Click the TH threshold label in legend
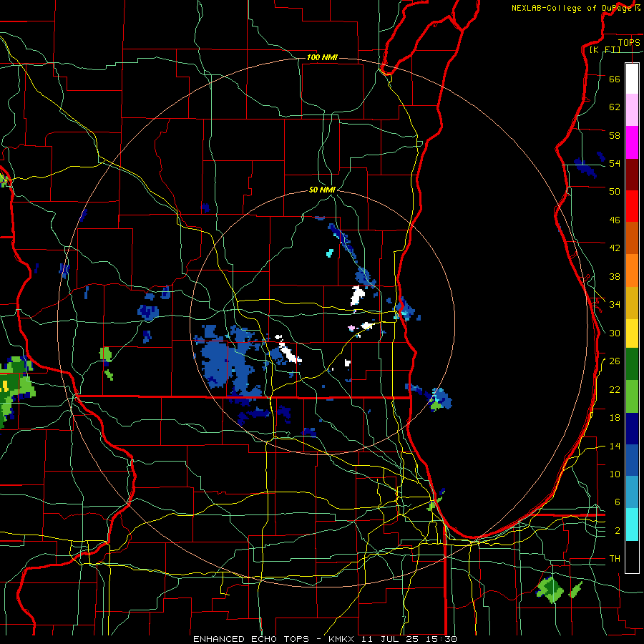The height and width of the screenshot is (644, 644). click(615, 559)
